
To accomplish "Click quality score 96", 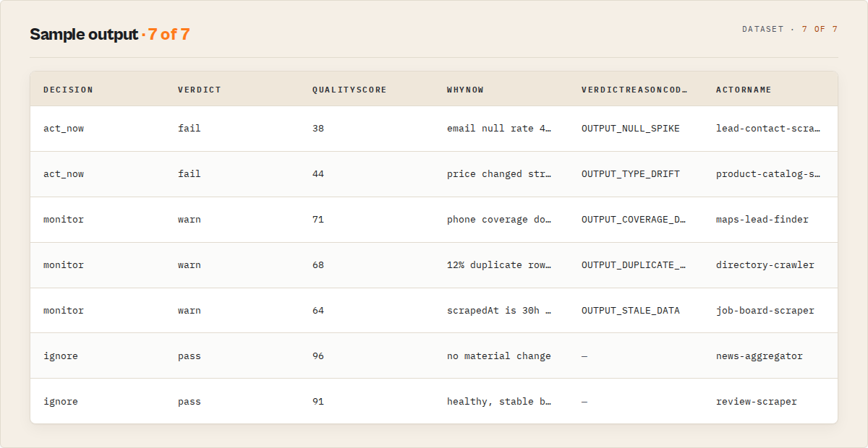I will [x=318, y=356].
